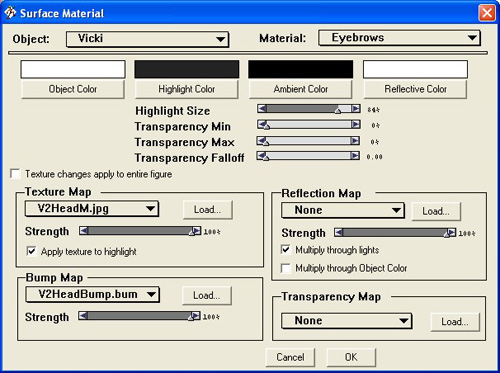Enable Texture changes apply to entire figure
The width and height of the screenshot is (500, 373).
point(15,174)
